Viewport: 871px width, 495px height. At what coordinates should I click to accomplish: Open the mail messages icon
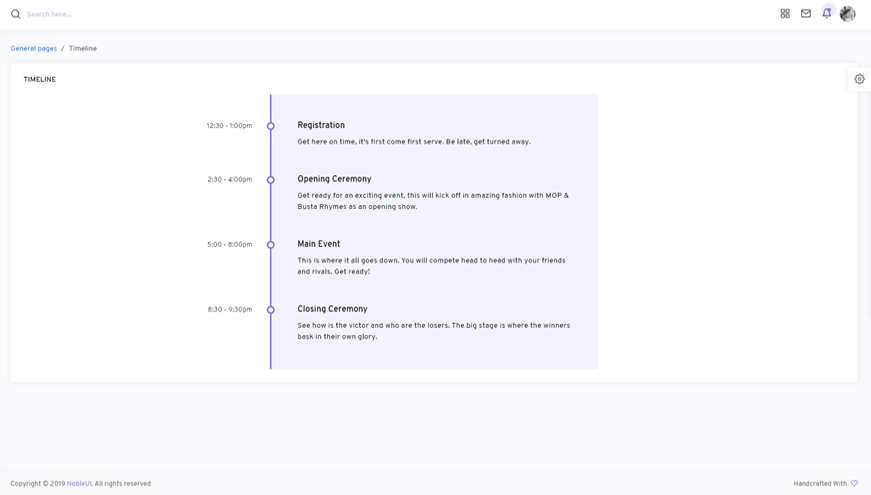point(806,14)
